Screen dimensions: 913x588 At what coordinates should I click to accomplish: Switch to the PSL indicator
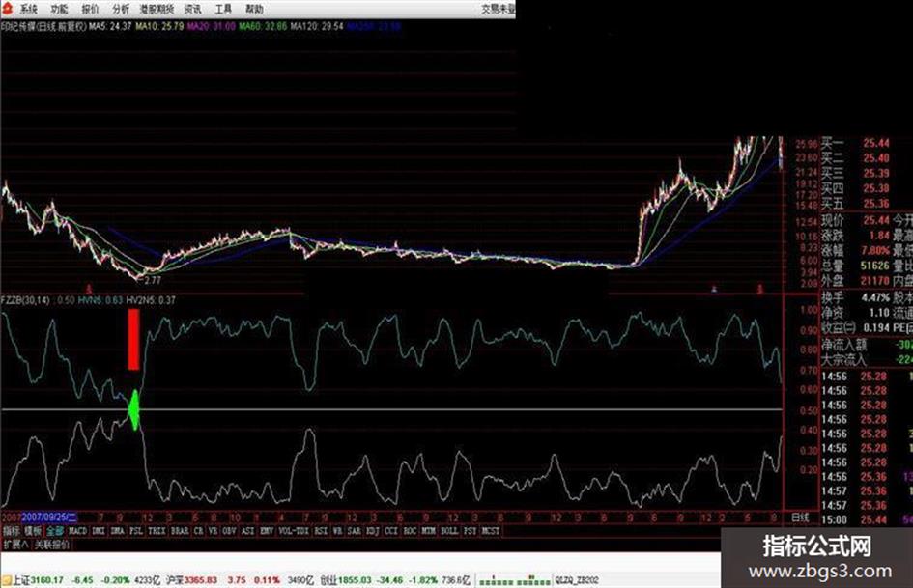[135, 531]
